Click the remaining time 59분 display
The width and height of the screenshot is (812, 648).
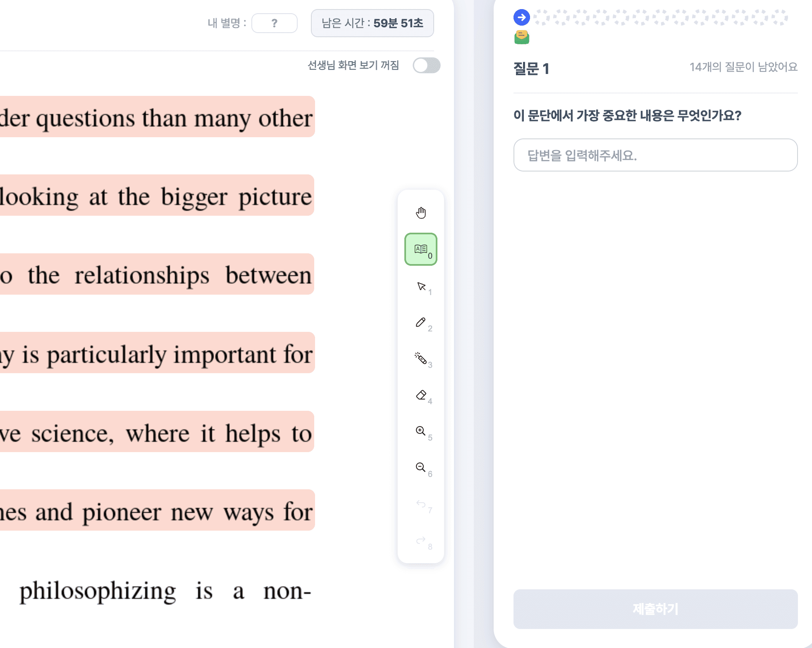pos(372,23)
